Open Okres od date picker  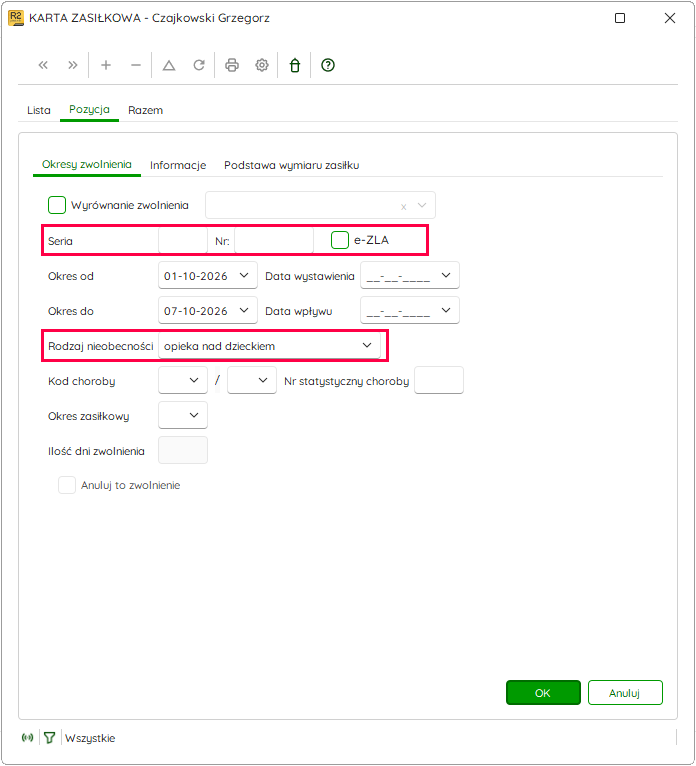point(244,276)
